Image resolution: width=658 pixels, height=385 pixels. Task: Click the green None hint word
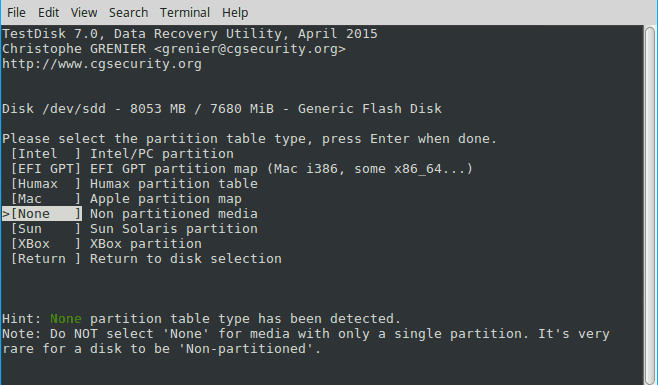pos(66,319)
